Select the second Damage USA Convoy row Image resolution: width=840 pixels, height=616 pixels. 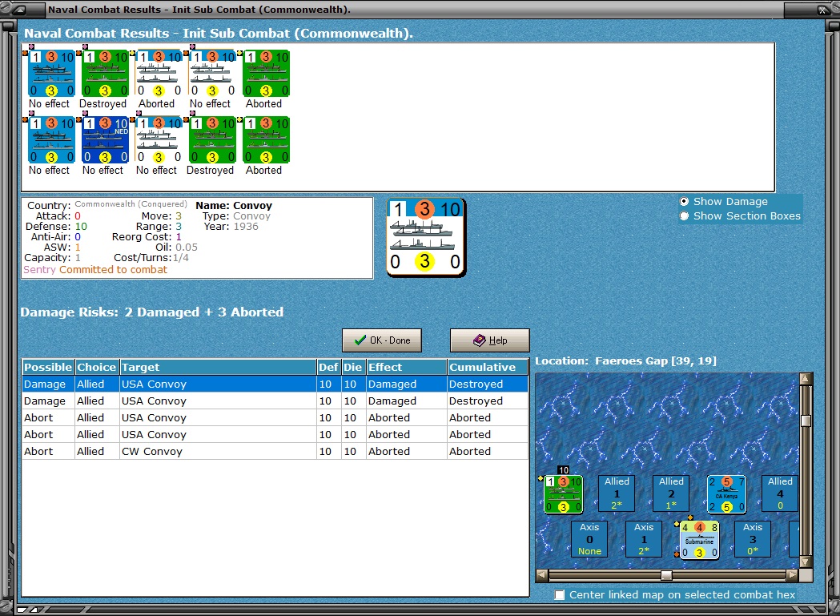[x=275, y=401]
